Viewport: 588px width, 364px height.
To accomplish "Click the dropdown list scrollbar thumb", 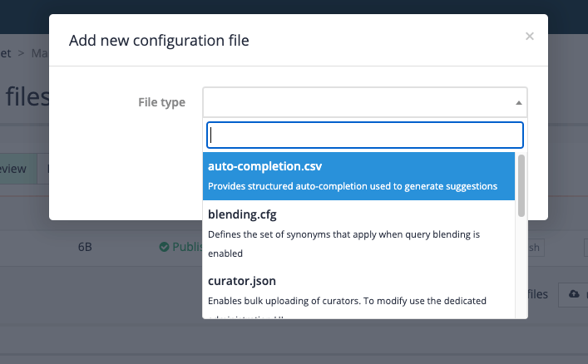I will 521,185.
